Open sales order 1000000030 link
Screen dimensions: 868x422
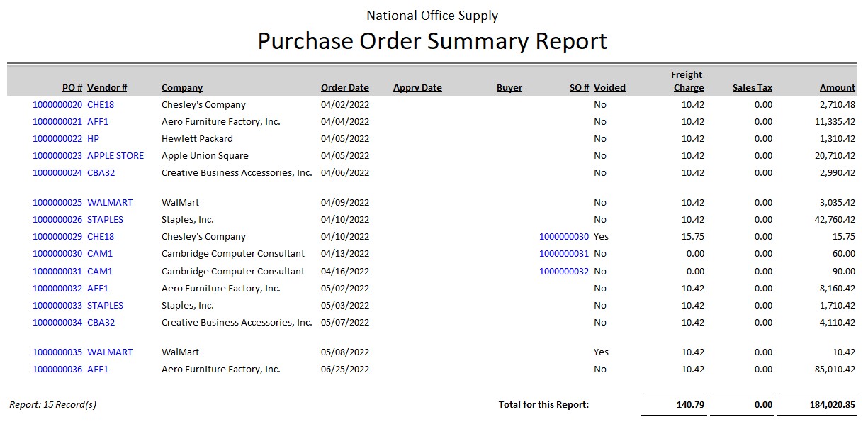point(564,237)
